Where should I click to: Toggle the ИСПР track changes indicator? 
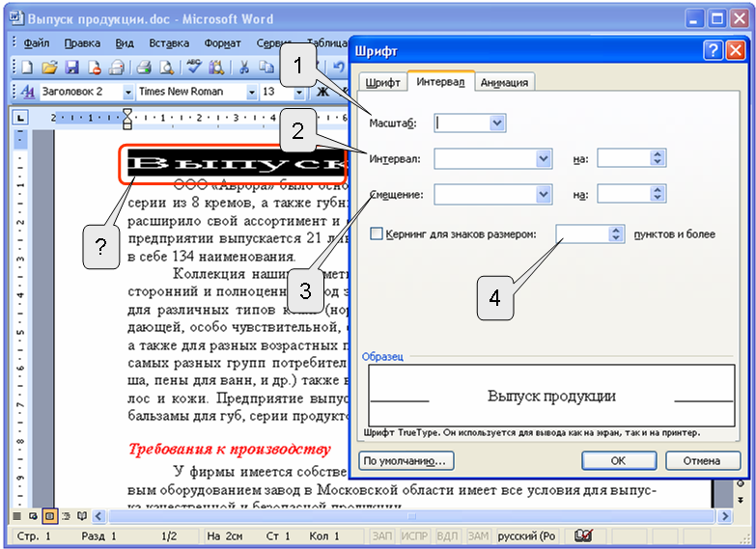tap(414, 536)
